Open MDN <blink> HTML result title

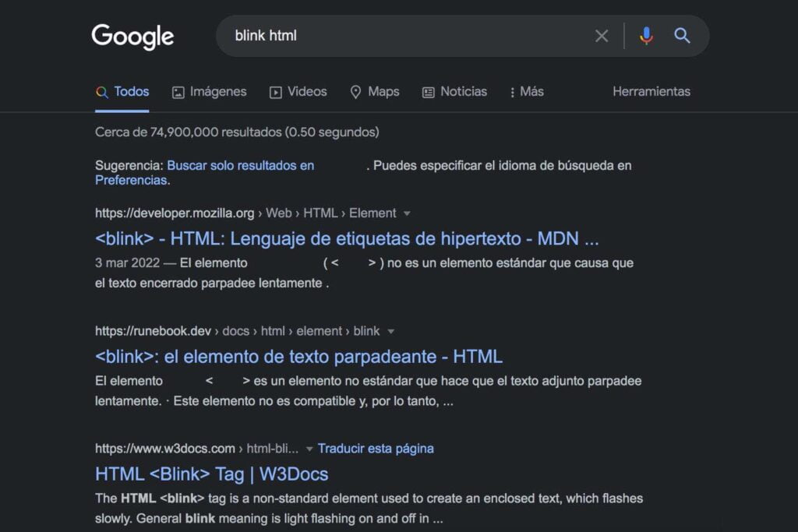347,238
